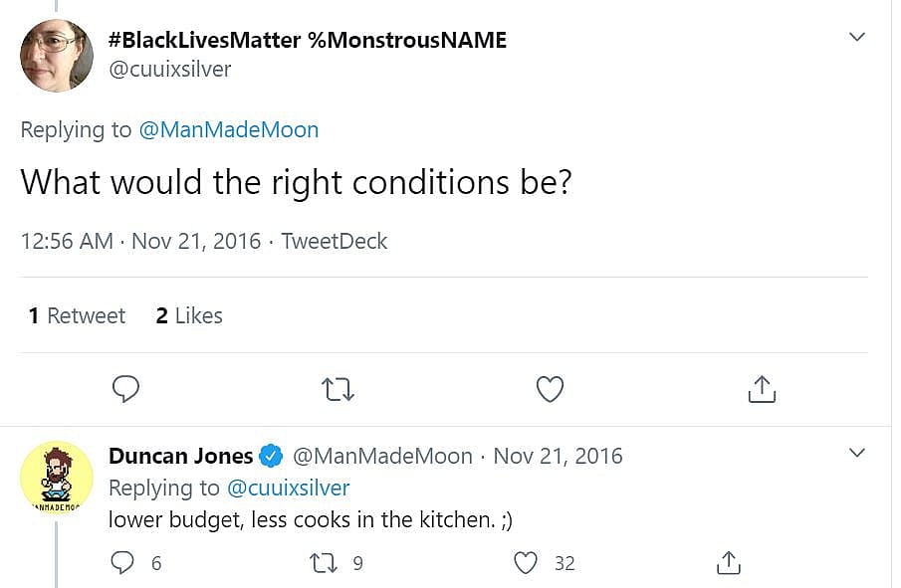Open @ManMadeMoon mention link

click(228, 129)
